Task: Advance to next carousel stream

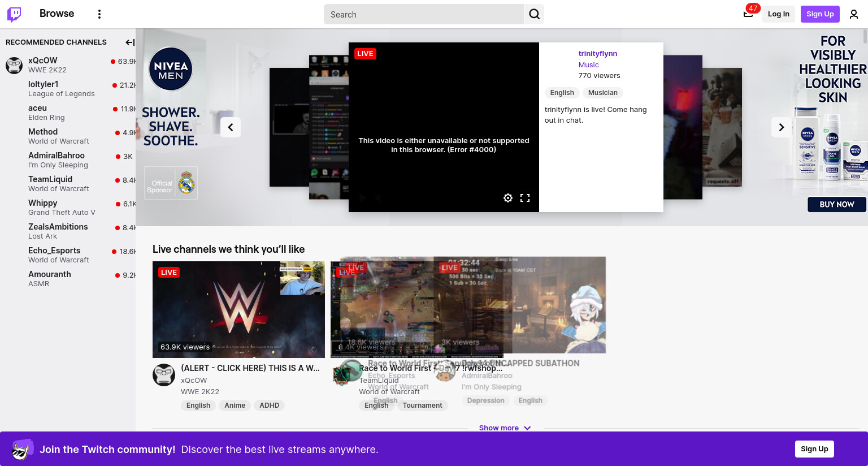Action: tap(781, 127)
